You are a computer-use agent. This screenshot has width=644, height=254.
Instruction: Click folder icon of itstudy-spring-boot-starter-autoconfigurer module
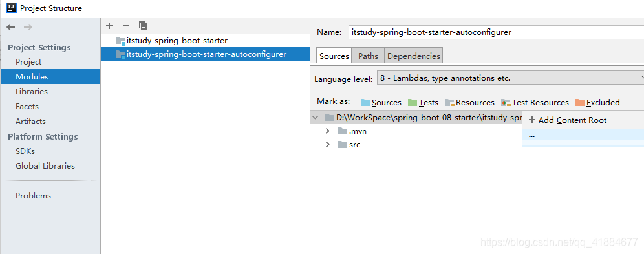pos(120,54)
